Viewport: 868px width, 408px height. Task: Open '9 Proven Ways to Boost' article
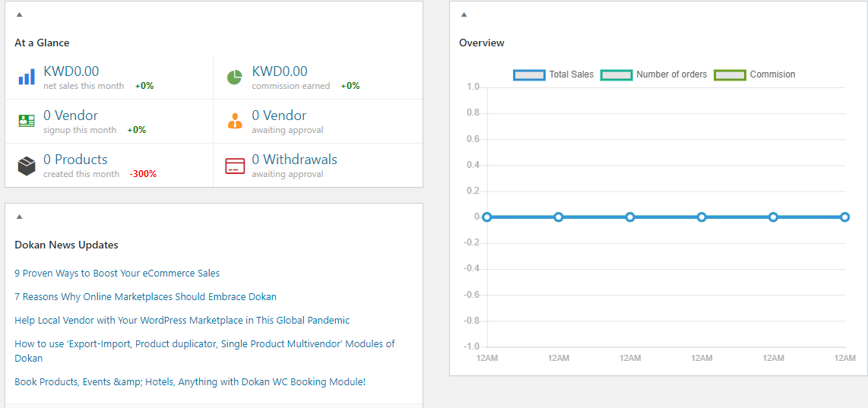point(117,273)
